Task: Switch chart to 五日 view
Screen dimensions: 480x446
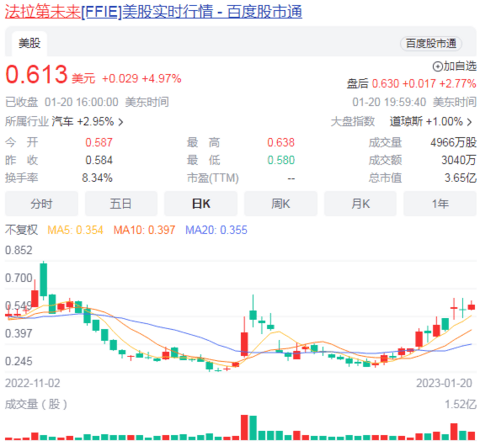Action: [121, 204]
